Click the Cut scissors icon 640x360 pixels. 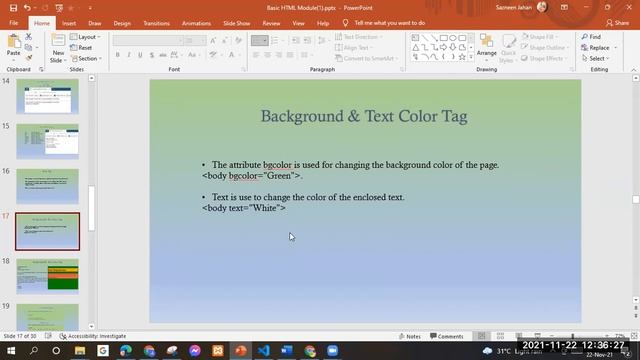(29, 37)
